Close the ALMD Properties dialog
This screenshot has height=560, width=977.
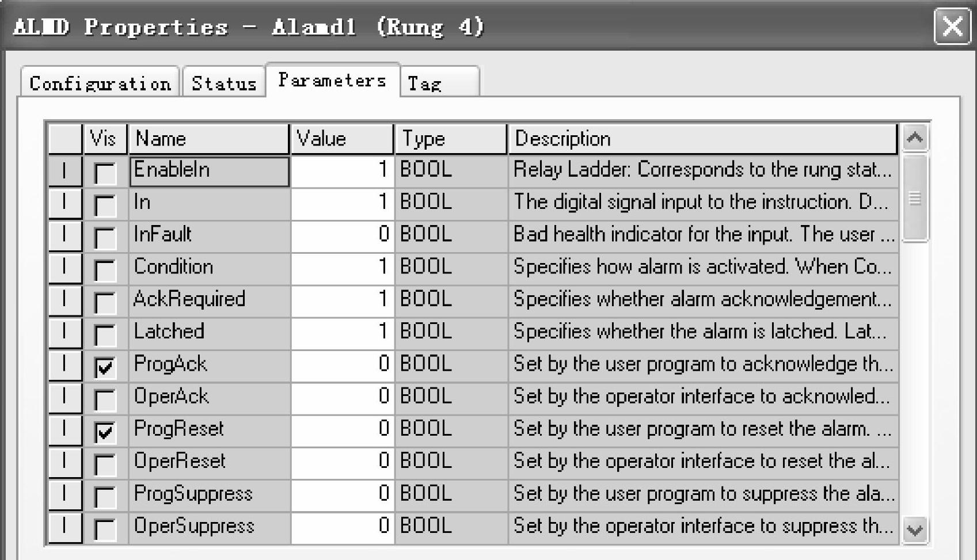point(952,26)
